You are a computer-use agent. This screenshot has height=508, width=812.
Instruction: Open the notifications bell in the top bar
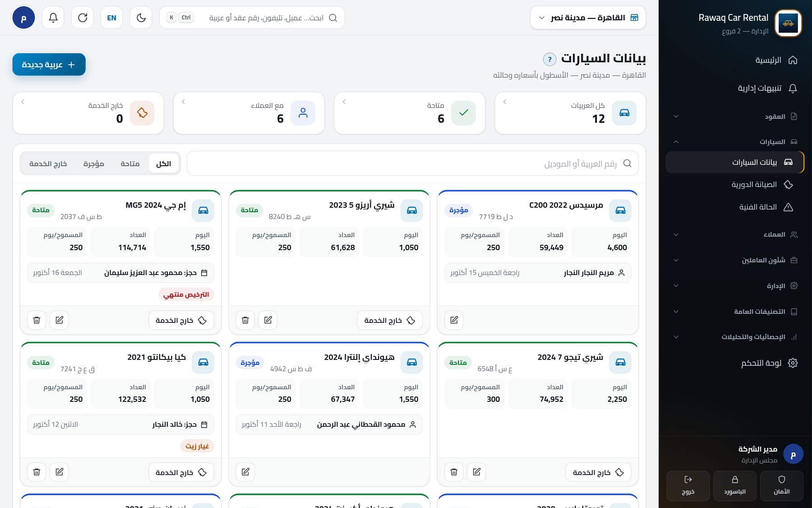point(53,18)
